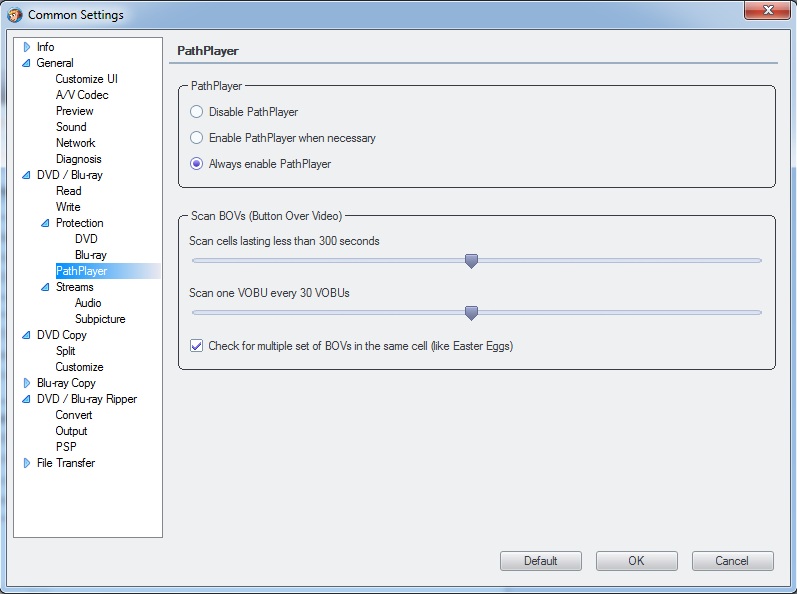Collapse the Streams subtree arrow
This screenshot has width=797, height=594.
46,287
